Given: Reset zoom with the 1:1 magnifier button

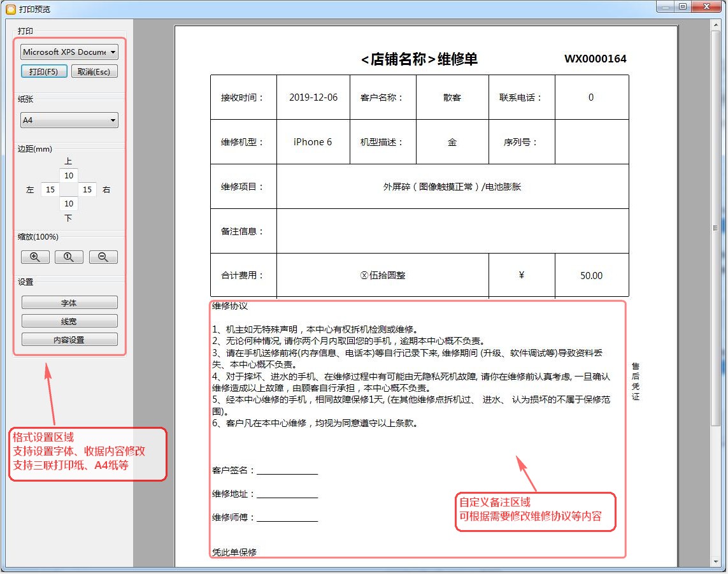Looking at the screenshot, I should tap(69, 257).
